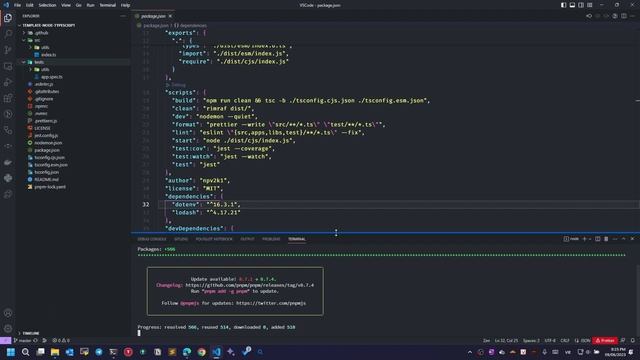Toggle the panel layout icon in title bar
The image size is (640, 360).
pos(572,5)
